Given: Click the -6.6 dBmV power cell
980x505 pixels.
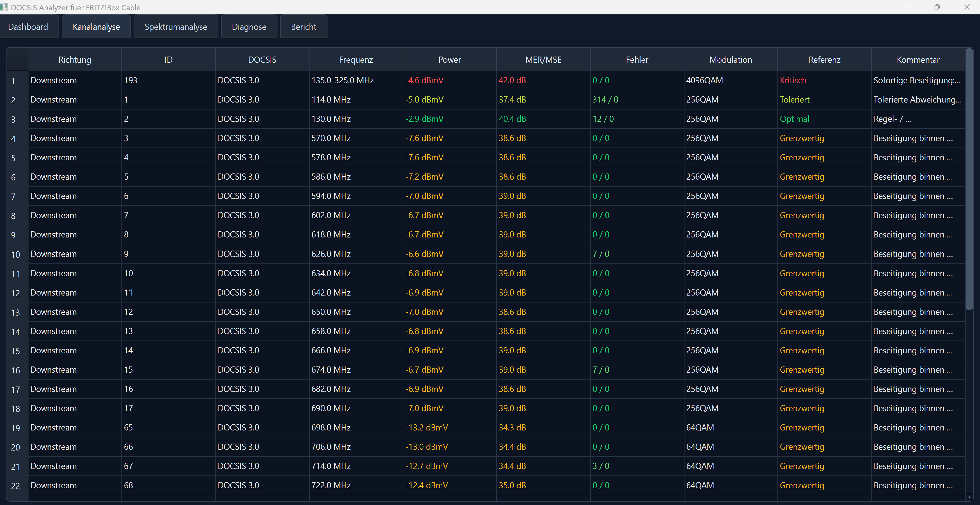Looking at the screenshot, I should [x=450, y=254].
